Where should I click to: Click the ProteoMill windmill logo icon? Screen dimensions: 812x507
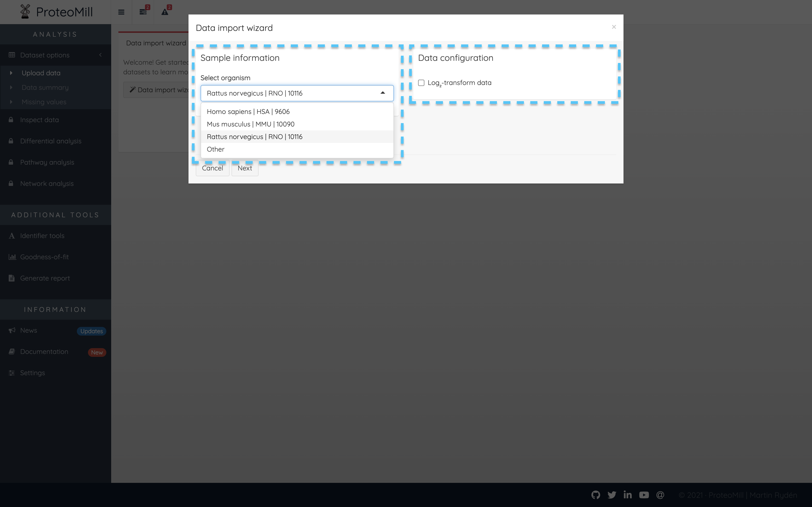(24, 11)
